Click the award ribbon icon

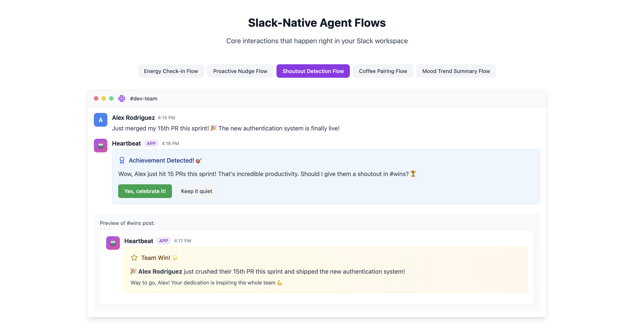pos(122,160)
